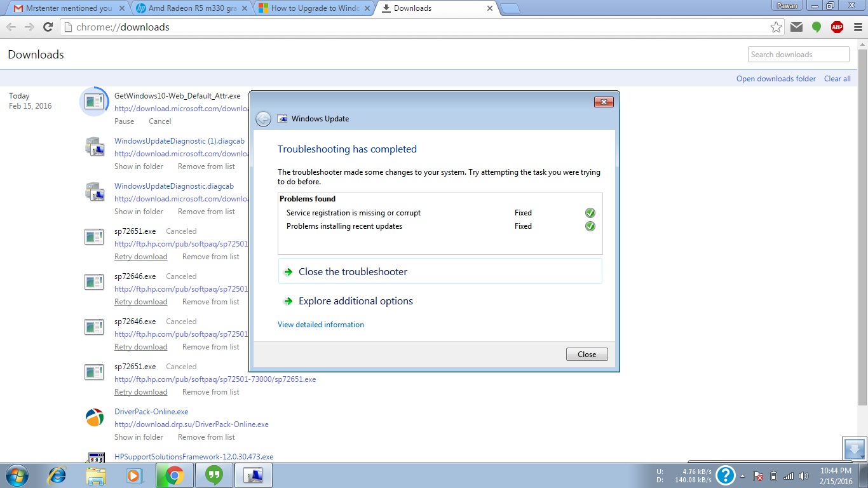Remove WindowsUpdateDiagnostic (1).diagcab from list

click(x=207, y=166)
